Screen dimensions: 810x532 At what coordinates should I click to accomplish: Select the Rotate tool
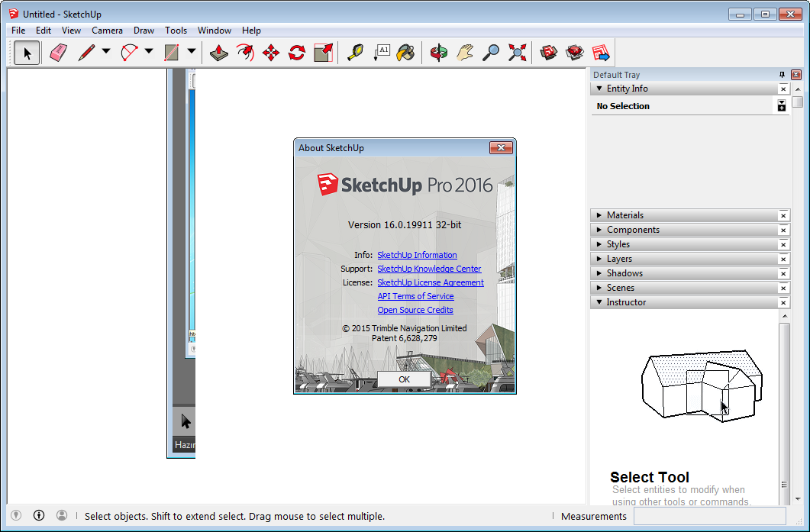click(297, 53)
